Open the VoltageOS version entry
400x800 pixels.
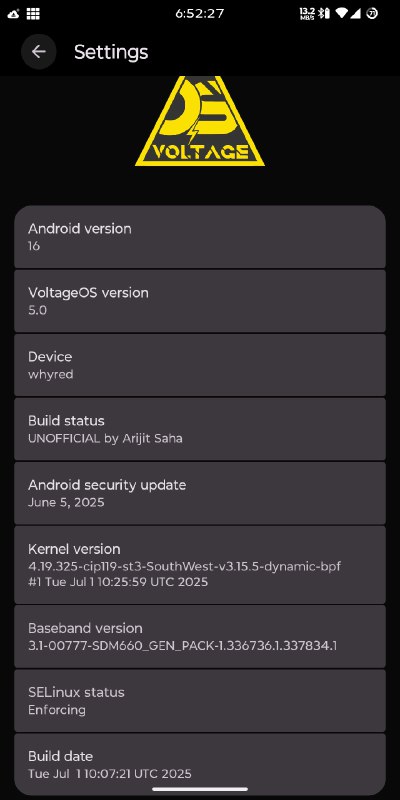(x=200, y=301)
